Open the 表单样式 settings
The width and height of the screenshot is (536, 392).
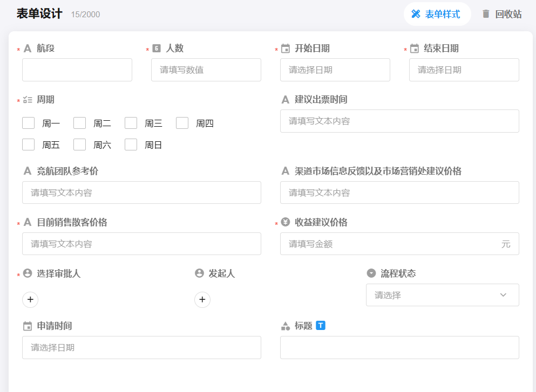[x=437, y=14]
